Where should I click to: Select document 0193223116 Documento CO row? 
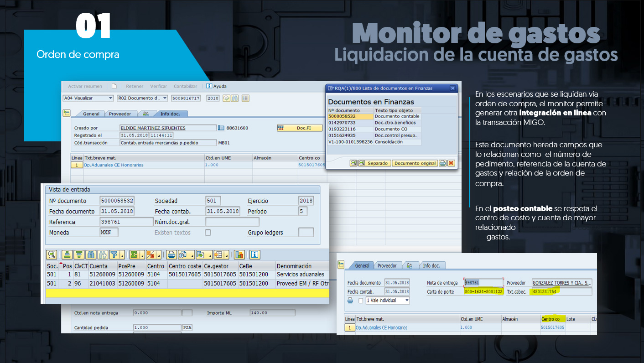coord(374,129)
